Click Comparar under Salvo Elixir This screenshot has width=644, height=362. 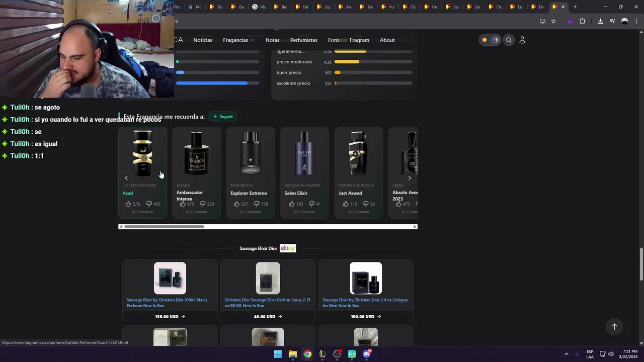tap(304, 212)
